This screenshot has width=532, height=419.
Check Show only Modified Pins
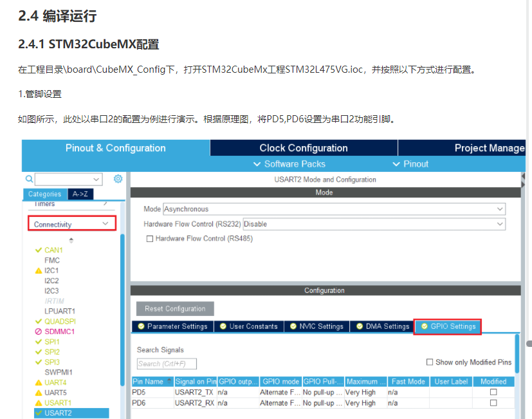point(430,362)
